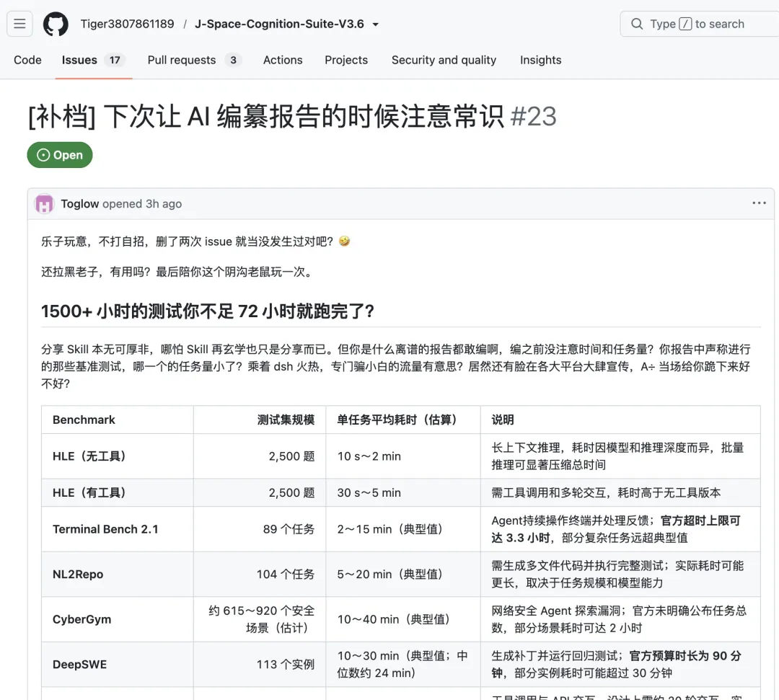Expand the repository name dropdown caret

coord(376,25)
